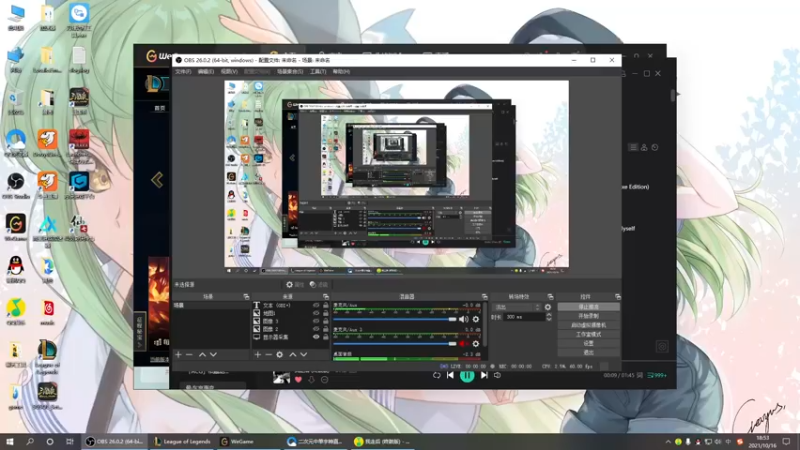Switch to League of Legends taskbar item

click(x=182, y=441)
